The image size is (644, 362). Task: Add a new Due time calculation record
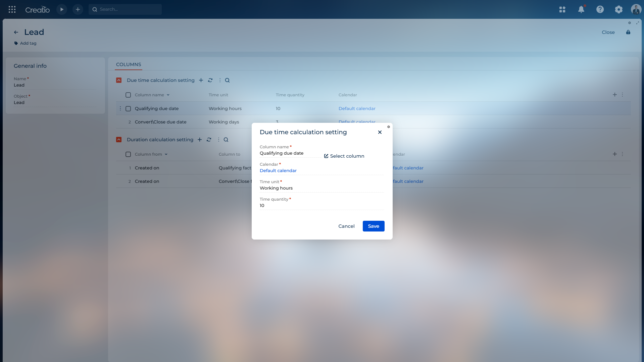[x=201, y=80]
